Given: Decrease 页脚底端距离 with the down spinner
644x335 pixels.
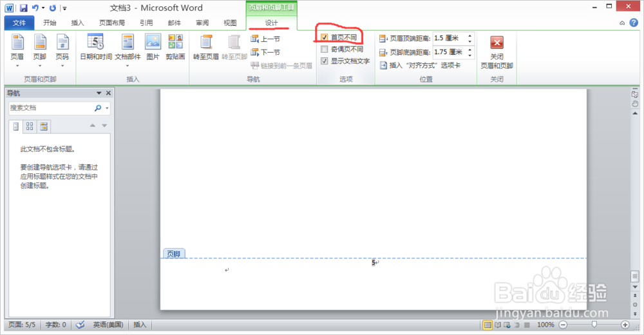Looking at the screenshot, I should click(x=470, y=55).
